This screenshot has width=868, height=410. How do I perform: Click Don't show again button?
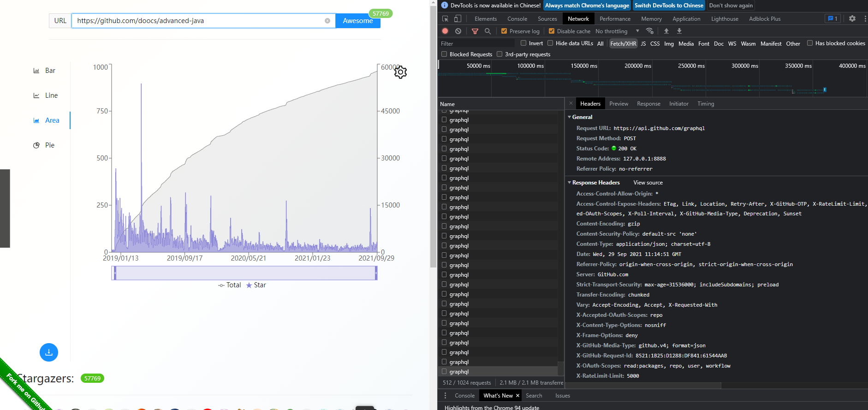click(731, 6)
